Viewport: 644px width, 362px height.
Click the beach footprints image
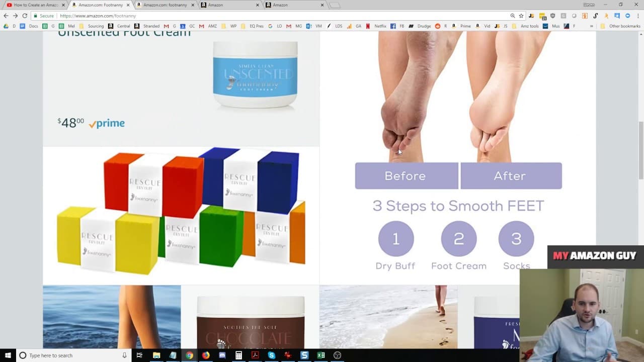pyautogui.click(x=388, y=317)
